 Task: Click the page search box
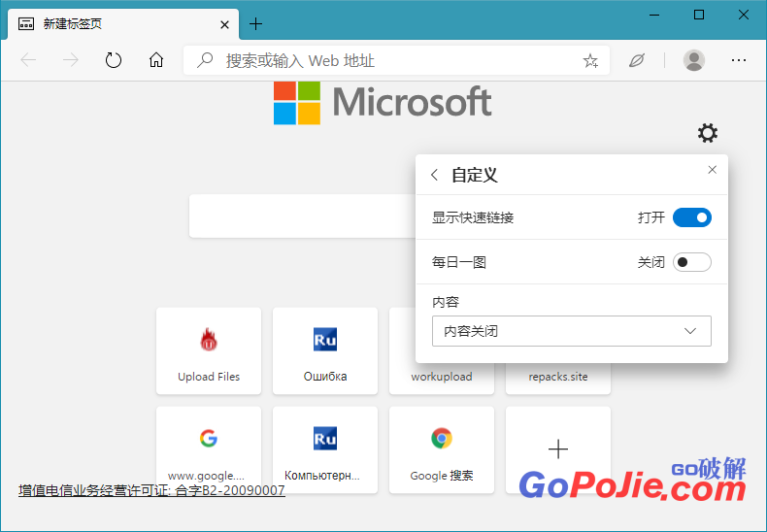pos(302,216)
